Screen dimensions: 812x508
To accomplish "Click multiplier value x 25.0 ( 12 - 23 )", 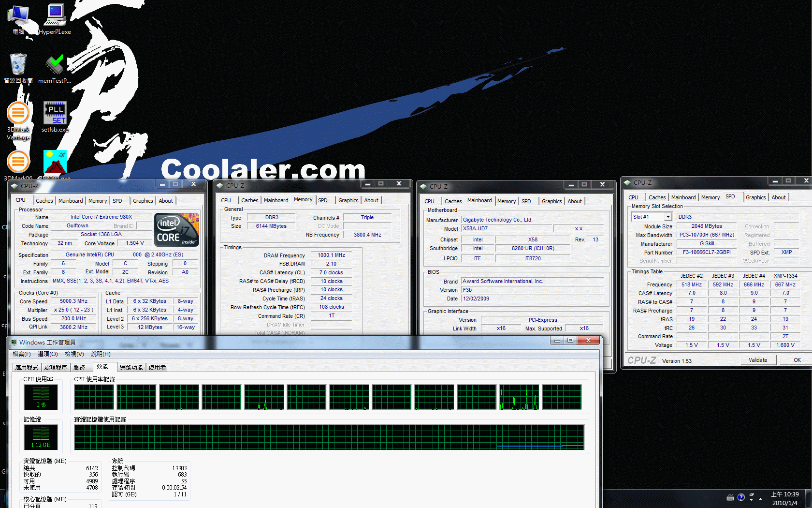I will [74, 310].
